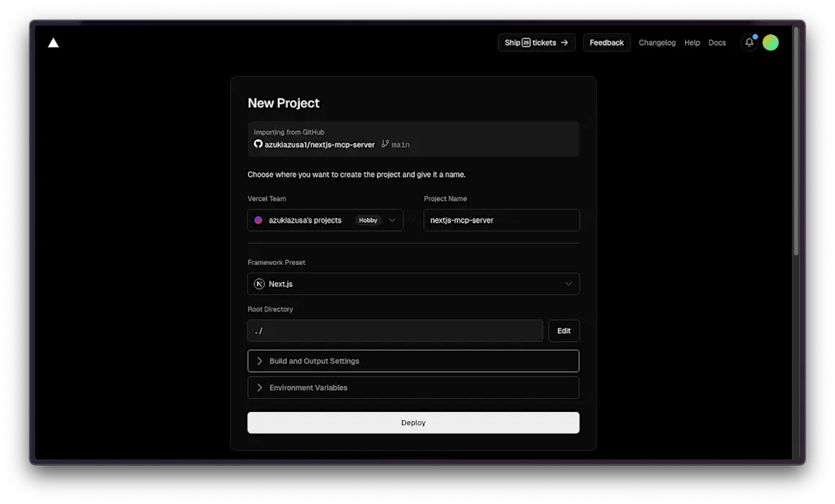
Task: Click the Framework Preset label
Action: pyautogui.click(x=276, y=263)
